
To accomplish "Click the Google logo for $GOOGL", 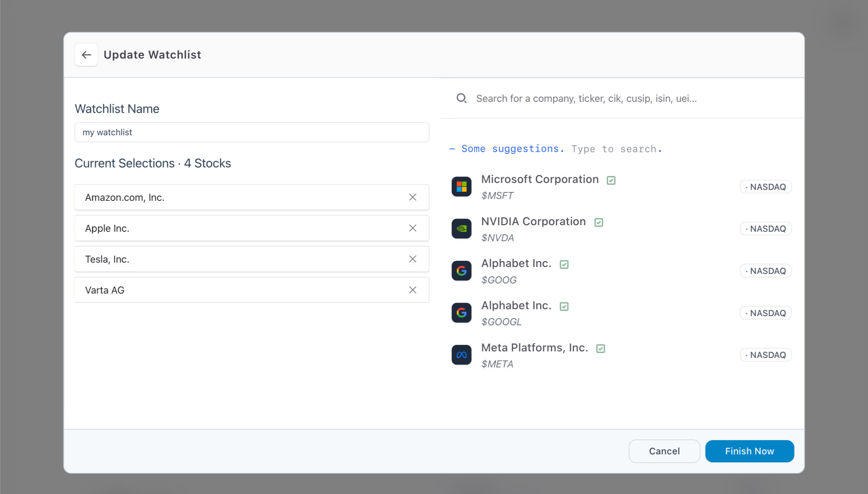I will tap(462, 313).
